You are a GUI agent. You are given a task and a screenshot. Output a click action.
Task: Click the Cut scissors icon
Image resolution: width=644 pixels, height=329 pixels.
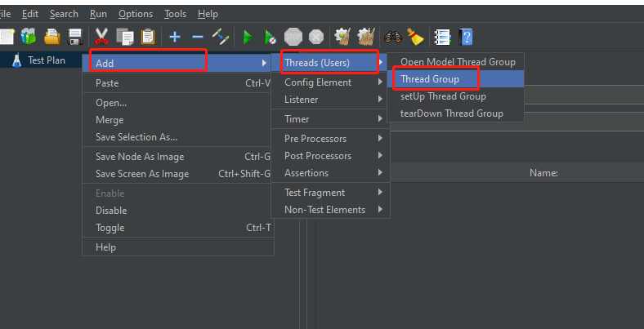pyautogui.click(x=101, y=37)
